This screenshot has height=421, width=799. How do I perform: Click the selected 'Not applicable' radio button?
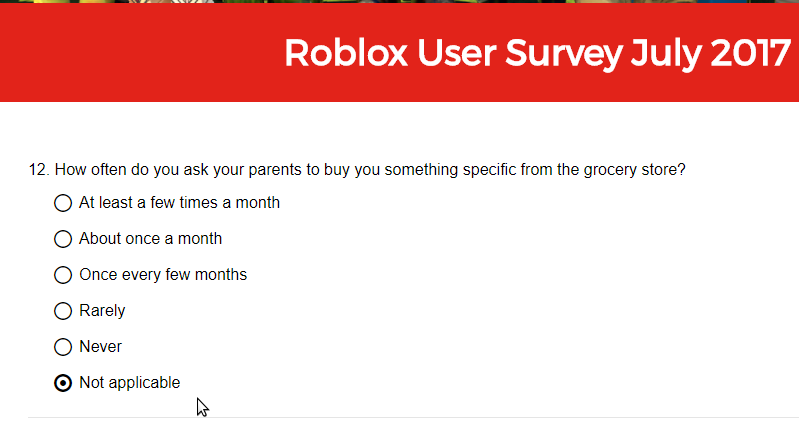63,383
